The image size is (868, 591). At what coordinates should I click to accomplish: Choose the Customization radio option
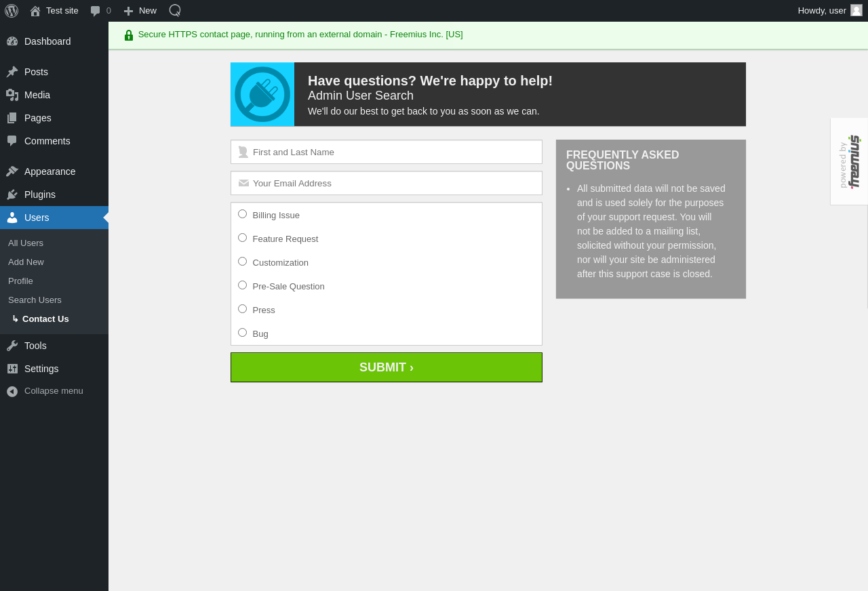click(242, 262)
